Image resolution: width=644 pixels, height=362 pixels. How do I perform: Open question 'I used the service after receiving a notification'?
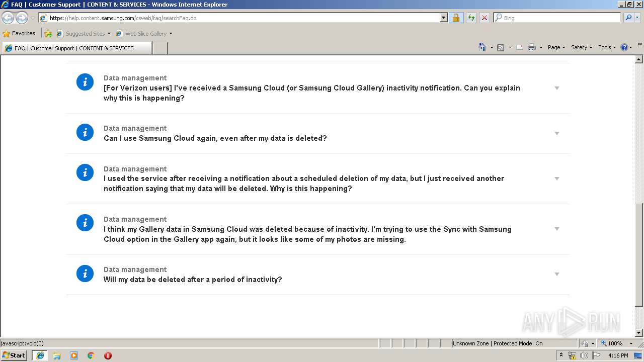pos(304,184)
